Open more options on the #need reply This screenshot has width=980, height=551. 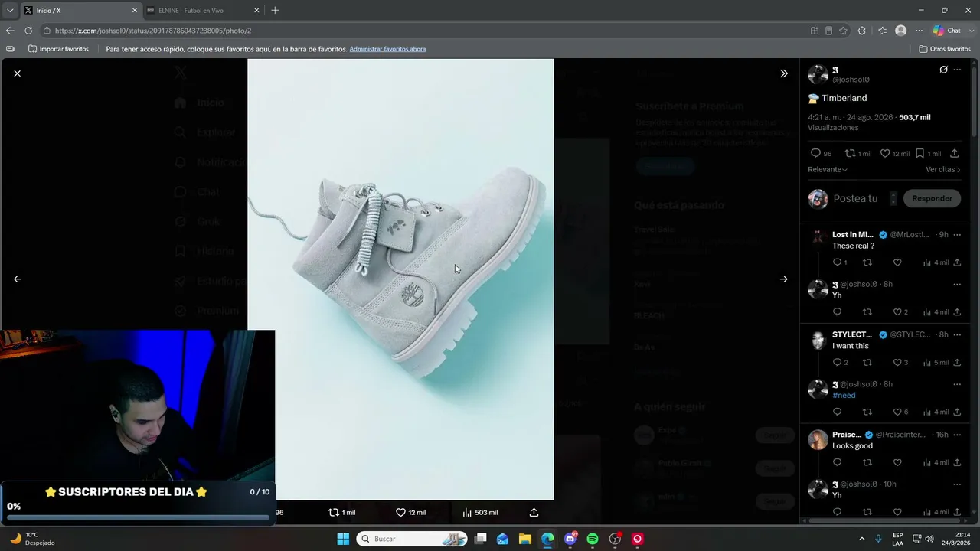pyautogui.click(x=957, y=384)
